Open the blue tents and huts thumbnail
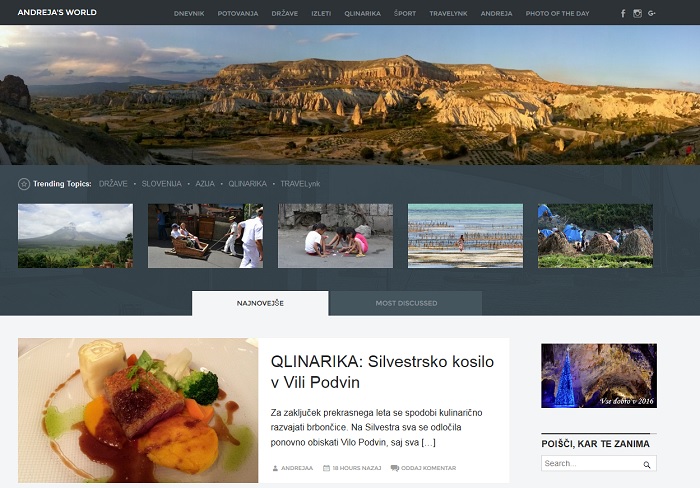This screenshot has height=488, width=700. pos(595,236)
